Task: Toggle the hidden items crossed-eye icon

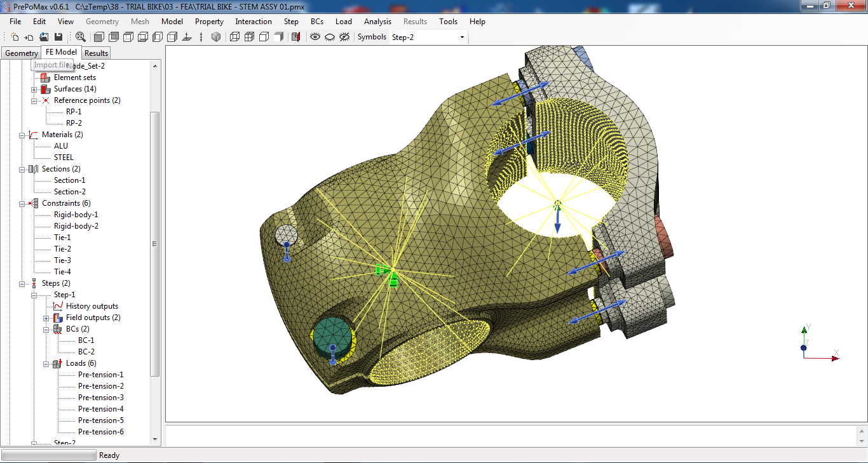Action: point(344,36)
